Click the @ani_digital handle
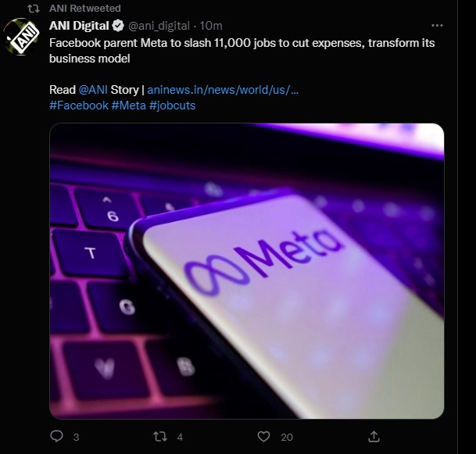The width and height of the screenshot is (476, 454). [159, 26]
